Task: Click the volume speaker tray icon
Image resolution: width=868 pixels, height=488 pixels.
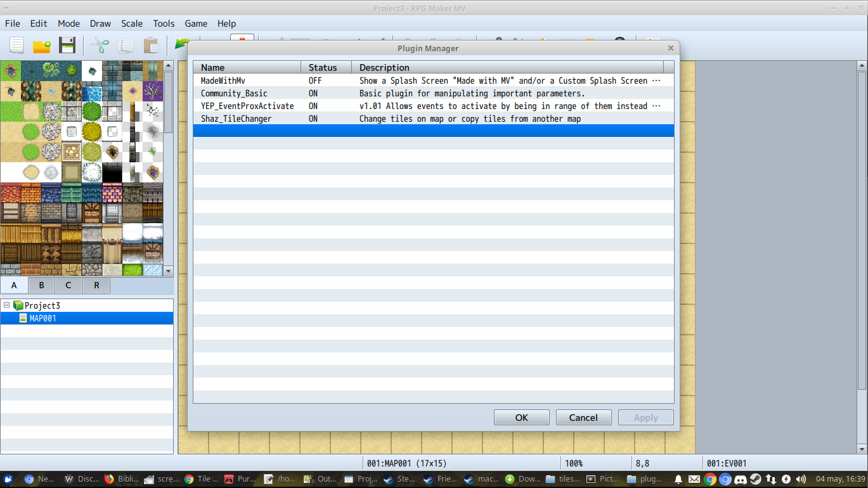Action: [801, 479]
